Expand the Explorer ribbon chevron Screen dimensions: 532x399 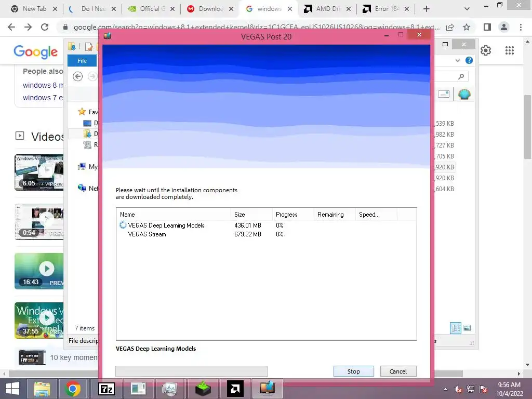click(457, 60)
